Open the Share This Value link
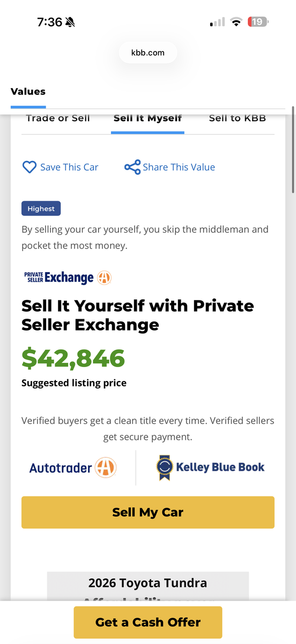Image resolution: width=296 pixels, height=644 pixels. coord(179,167)
